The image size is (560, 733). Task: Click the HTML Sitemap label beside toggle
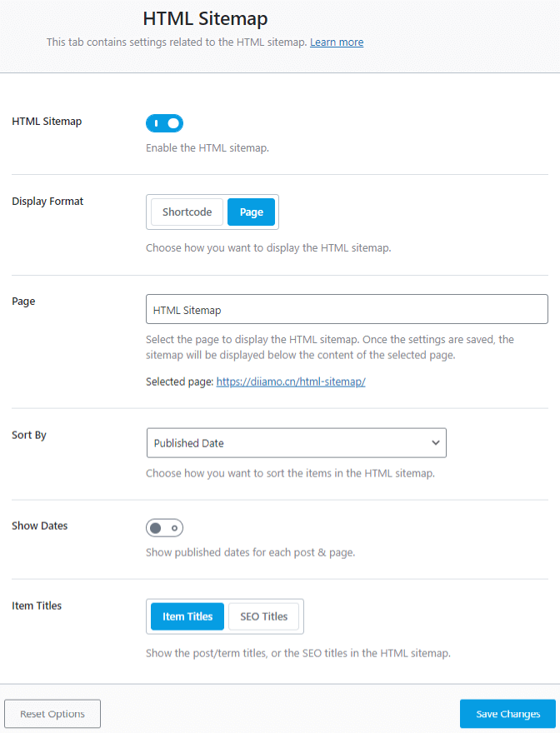pos(47,121)
